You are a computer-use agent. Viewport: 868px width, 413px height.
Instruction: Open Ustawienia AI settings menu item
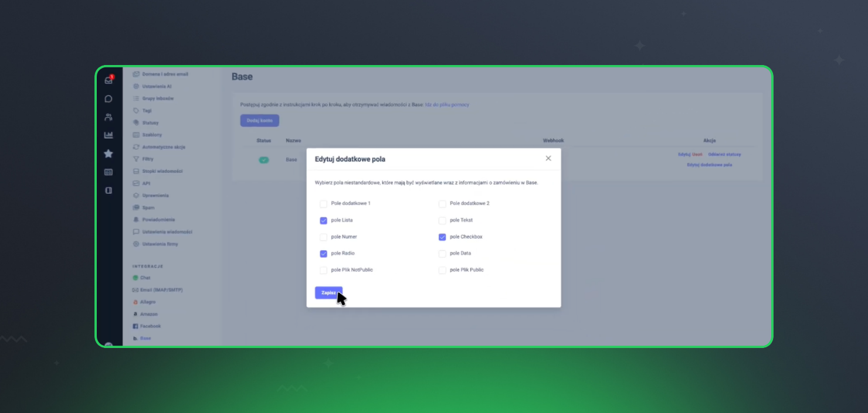(157, 86)
